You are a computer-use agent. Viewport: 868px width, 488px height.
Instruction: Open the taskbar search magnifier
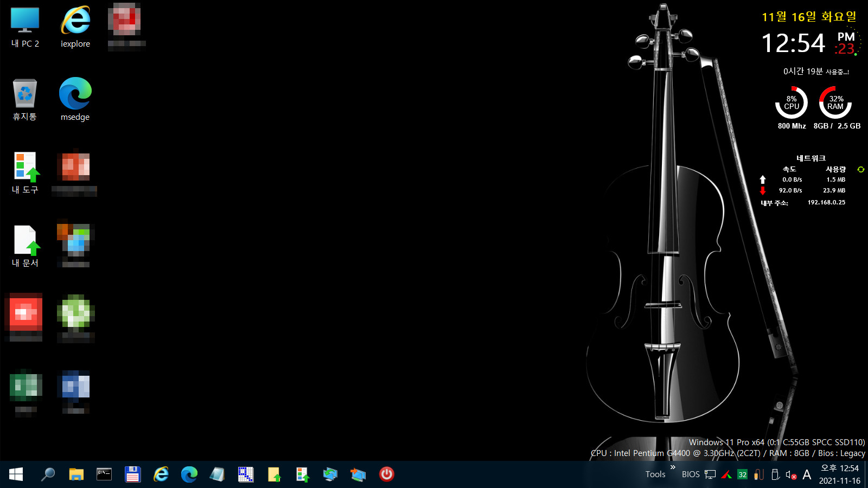(x=48, y=474)
